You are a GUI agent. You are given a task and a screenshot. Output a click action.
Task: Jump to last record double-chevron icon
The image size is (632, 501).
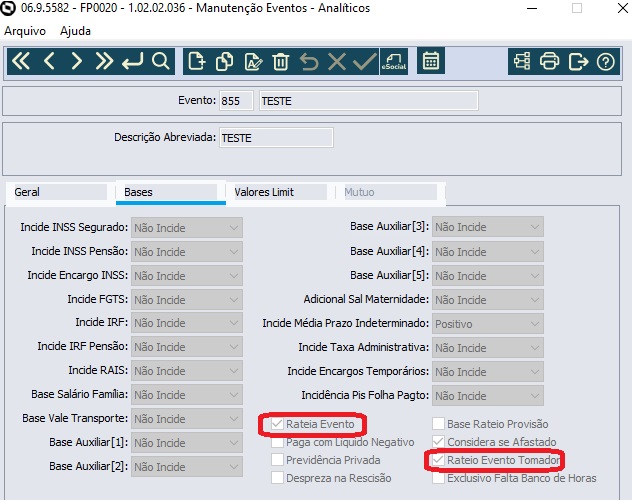pos(104,62)
